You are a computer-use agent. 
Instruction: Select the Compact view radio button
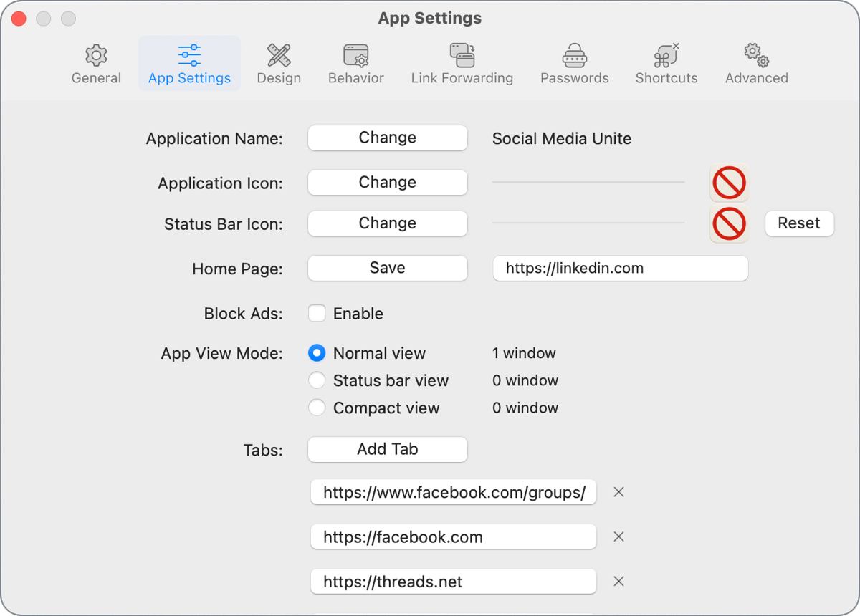[317, 408]
